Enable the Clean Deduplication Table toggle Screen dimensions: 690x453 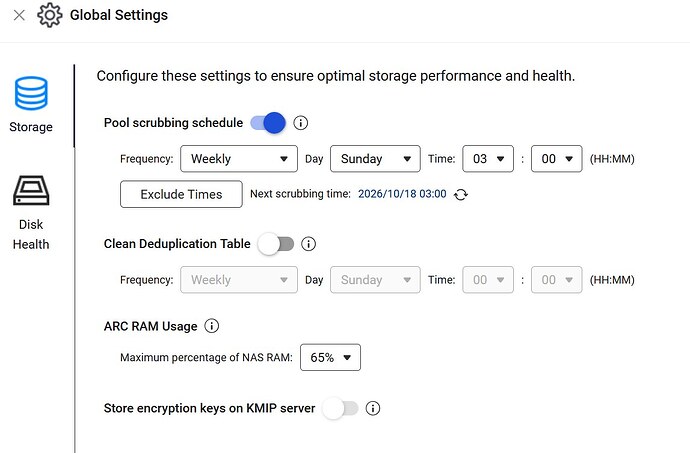[276, 244]
